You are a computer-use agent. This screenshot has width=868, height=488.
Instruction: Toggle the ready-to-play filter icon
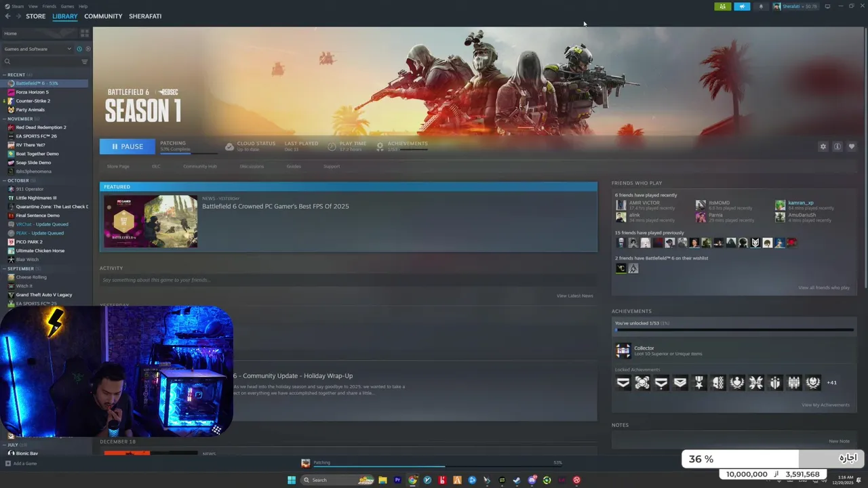pyautogui.click(x=88, y=49)
